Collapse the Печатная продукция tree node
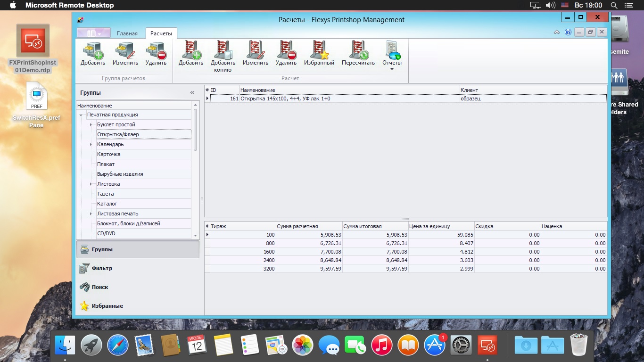This screenshot has width=644, height=362. point(81,115)
